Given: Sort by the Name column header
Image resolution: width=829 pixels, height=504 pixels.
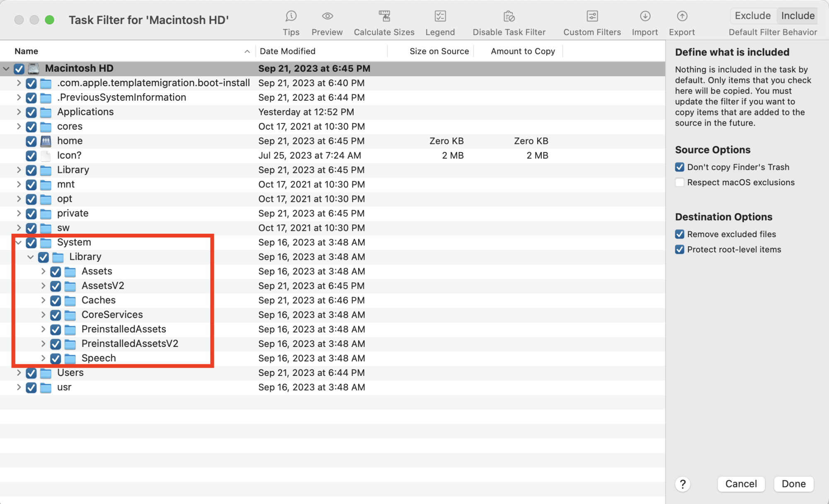Looking at the screenshot, I should (26, 51).
